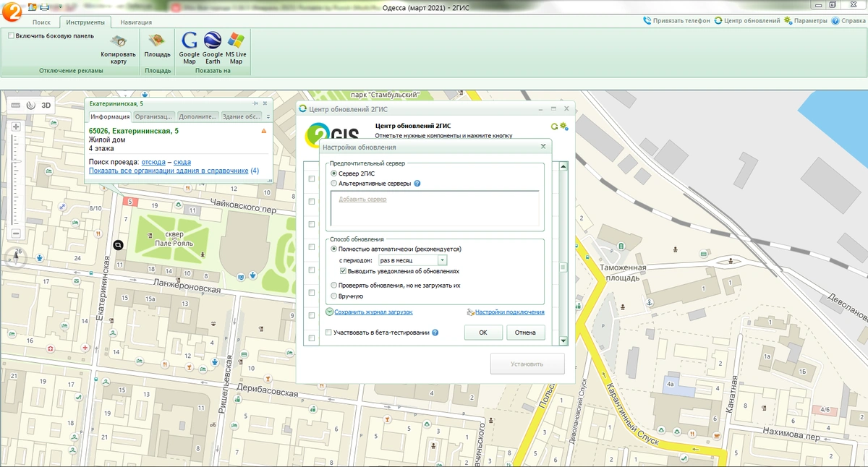868x467 pixels.
Task: Uncheck Выводить уведомления об обновлениях
Action: point(344,271)
